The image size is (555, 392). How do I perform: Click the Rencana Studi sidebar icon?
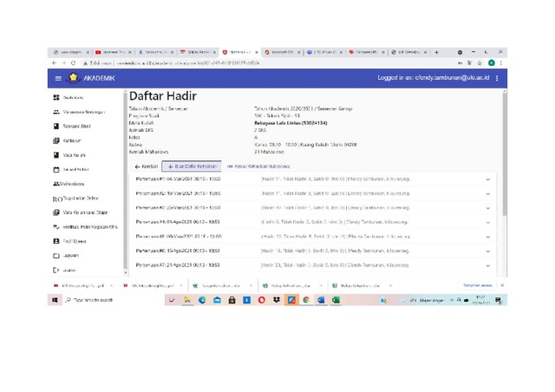pos(56,127)
